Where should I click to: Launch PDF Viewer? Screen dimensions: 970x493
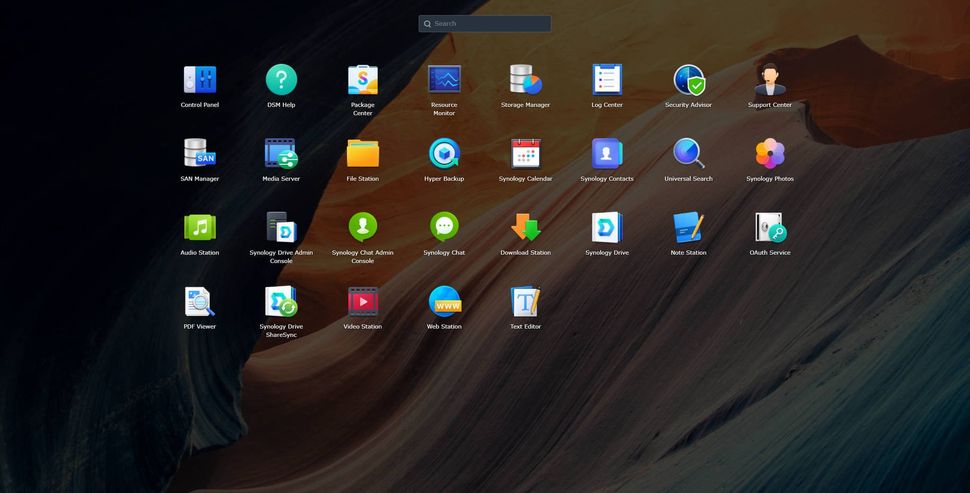click(x=199, y=301)
